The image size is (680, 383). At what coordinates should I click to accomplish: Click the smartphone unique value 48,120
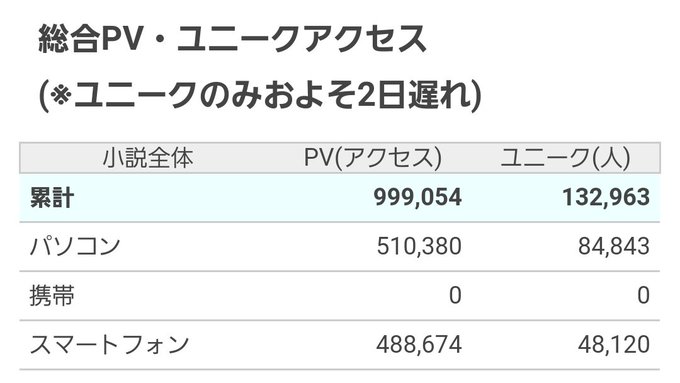coord(614,345)
